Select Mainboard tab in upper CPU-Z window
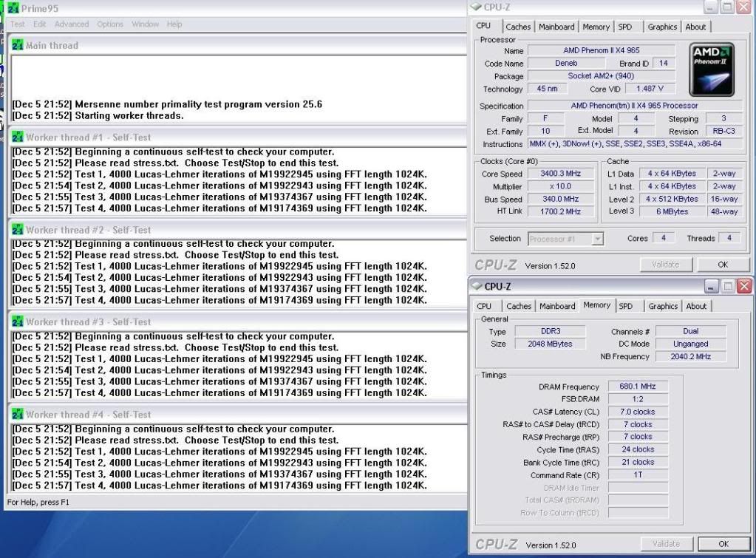 [x=556, y=27]
